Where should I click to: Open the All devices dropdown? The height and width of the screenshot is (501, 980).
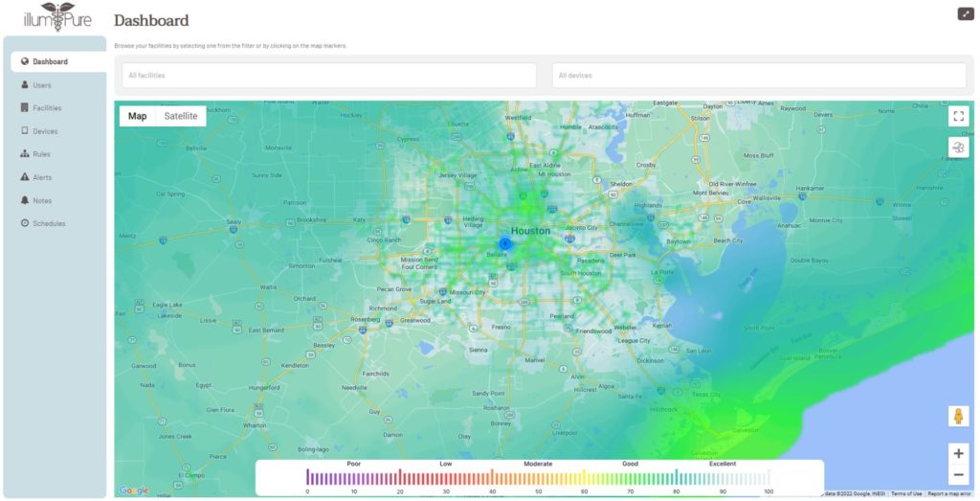point(759,76)
